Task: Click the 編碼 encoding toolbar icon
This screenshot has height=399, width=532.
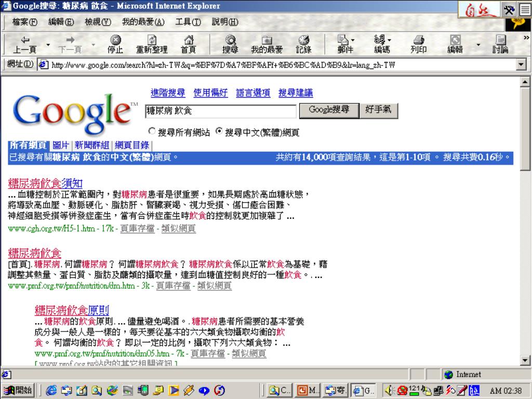Action: 382,45
